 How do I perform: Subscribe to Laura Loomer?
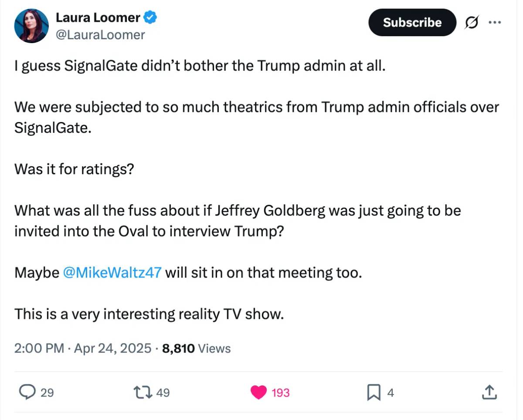[x=412, y=22]
